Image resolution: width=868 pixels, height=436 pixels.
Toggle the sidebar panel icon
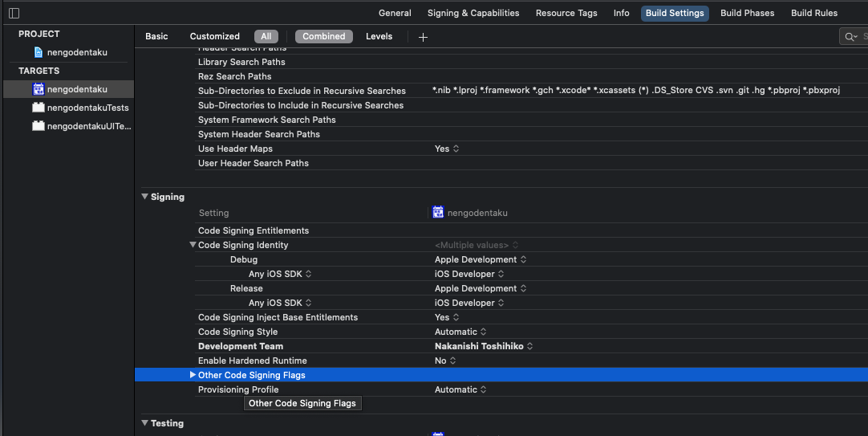click(14, 13)
